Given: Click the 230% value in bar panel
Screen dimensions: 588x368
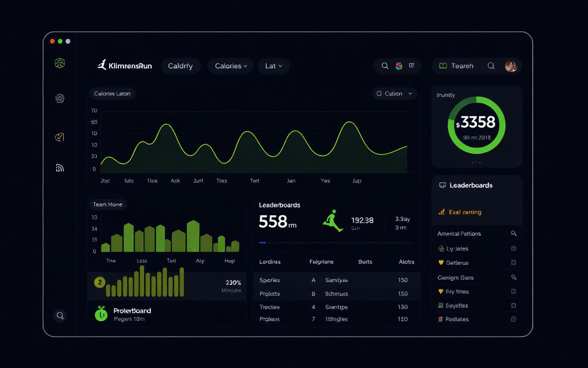Looking at the screenshot, I should (x=233, y=282).
